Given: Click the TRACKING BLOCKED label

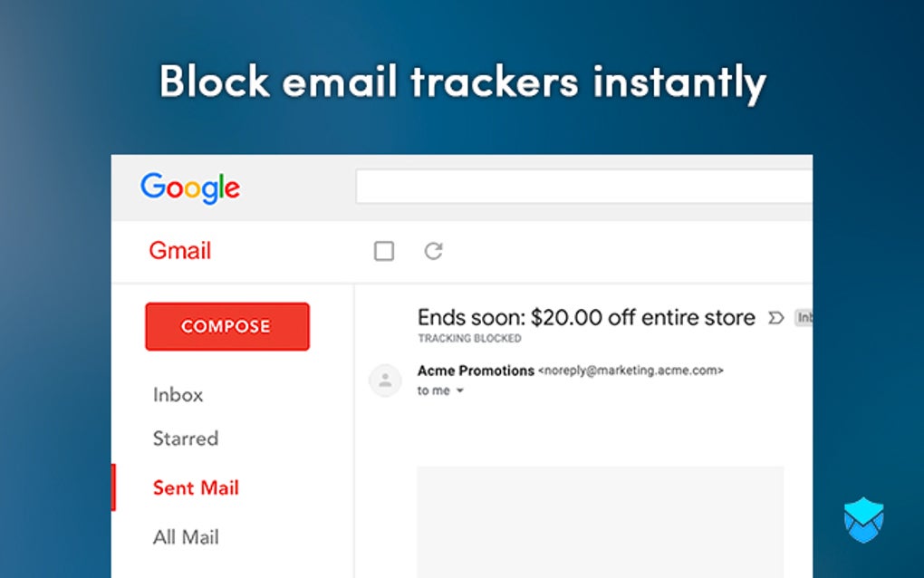Looking at the screenshot, I should click(469, 339).
